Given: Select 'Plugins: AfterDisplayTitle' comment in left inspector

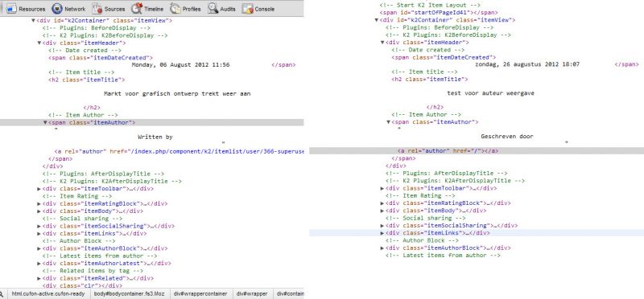Looking at the screenshot, I should [103, 174].
